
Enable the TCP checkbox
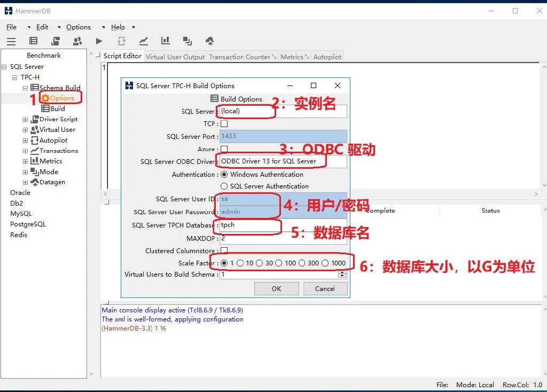point(224,123)
